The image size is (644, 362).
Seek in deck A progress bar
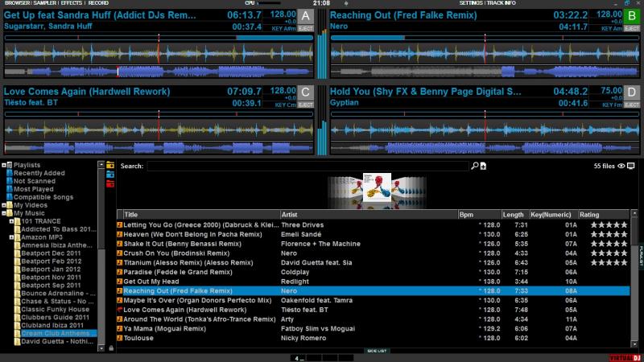[x=159, y=38]
